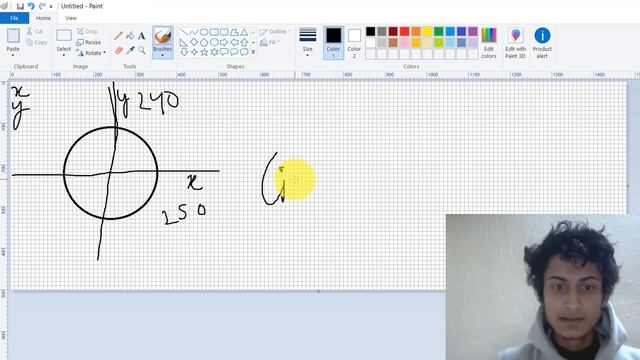The width and height of the screenshot is (640, 360).
Task: Choose the Cloud callout shape
Action: 244,52
